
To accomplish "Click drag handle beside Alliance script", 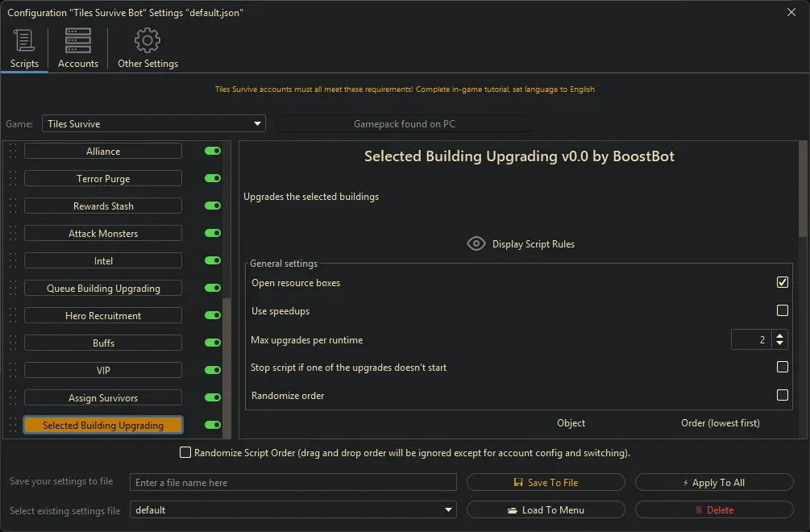I will click(x=12, y=152).
